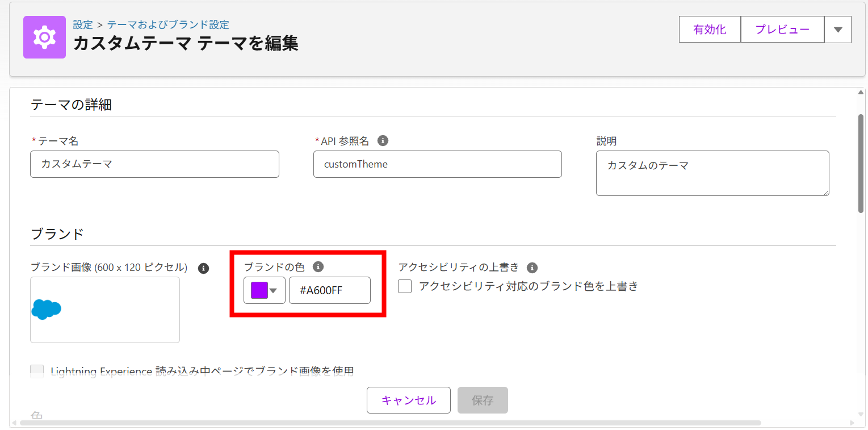Click the 有効化 button
The width and height of the screenshot is (868, 430).
coord(710,29)
